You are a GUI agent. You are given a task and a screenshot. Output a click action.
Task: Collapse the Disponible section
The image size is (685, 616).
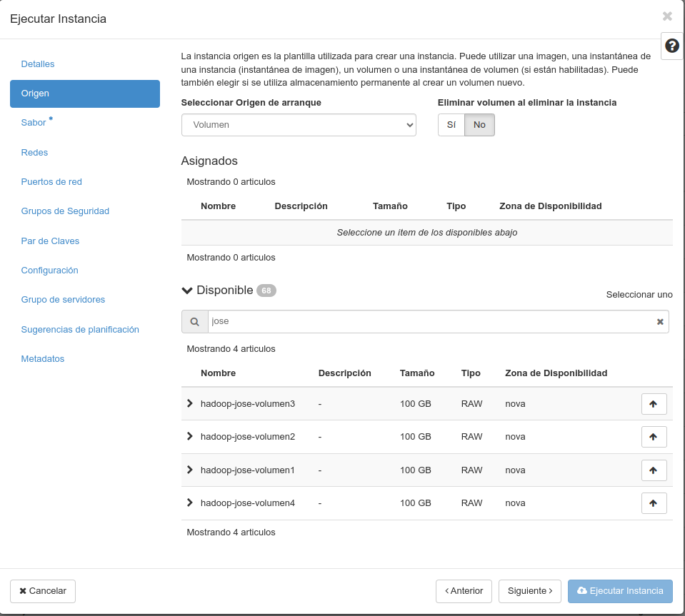click(186, 291)
